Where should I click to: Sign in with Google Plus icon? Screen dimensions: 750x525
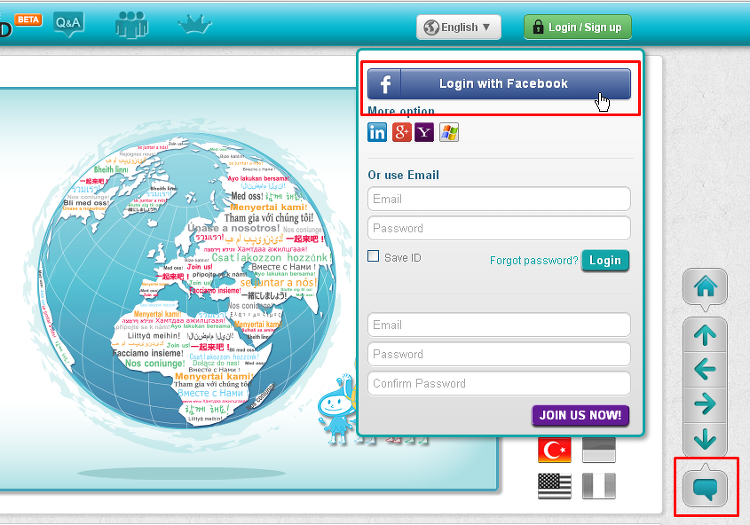pyautogui.click(x=401, y=132)
